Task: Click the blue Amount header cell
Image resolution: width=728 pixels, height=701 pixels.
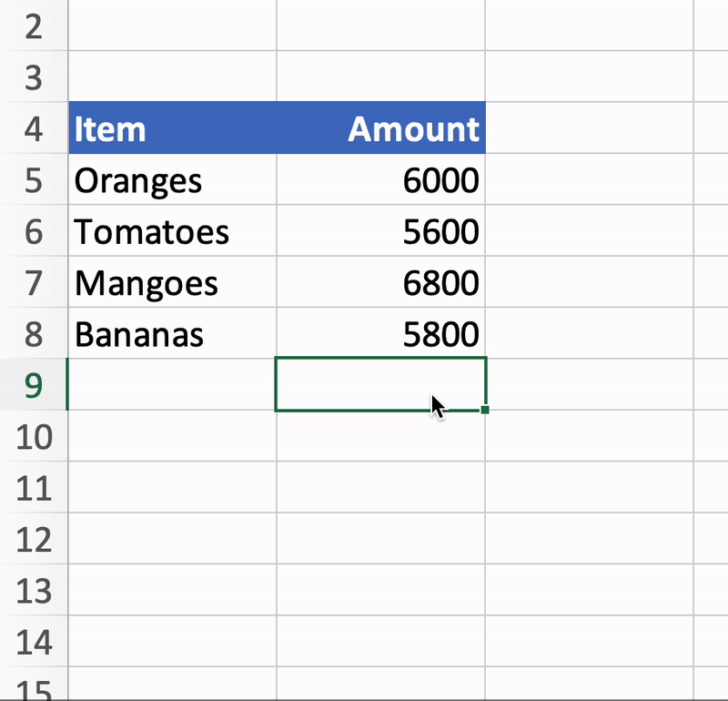Action: [x=382, y=128]
